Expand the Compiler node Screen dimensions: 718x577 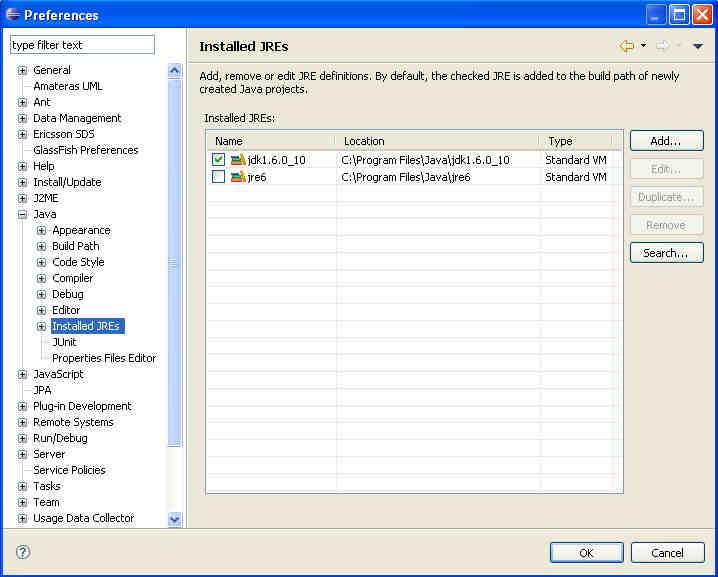pyautogui.click(x=41, y=278)
